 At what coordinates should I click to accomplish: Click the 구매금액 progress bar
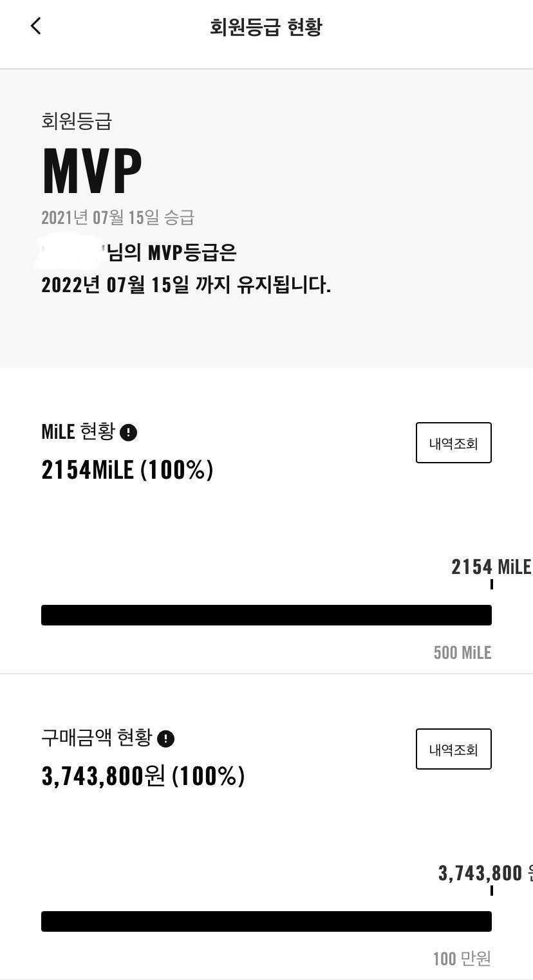[266, 921]
